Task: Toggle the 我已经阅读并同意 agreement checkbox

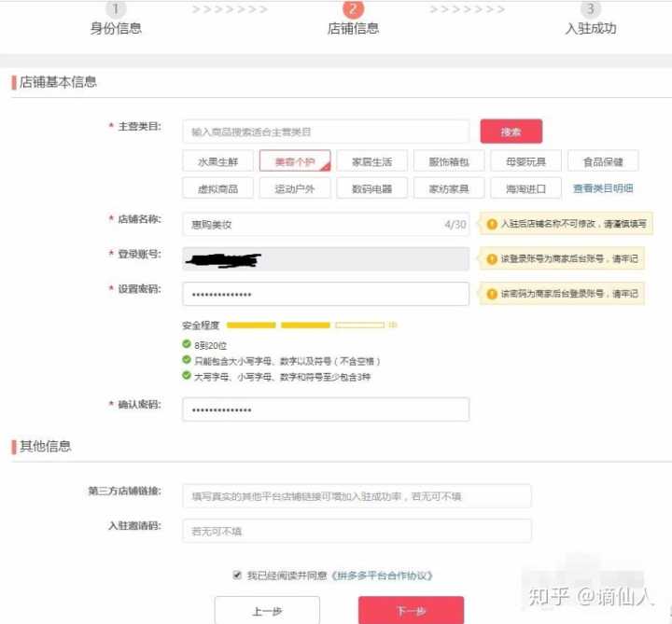Action: (237, 575)
